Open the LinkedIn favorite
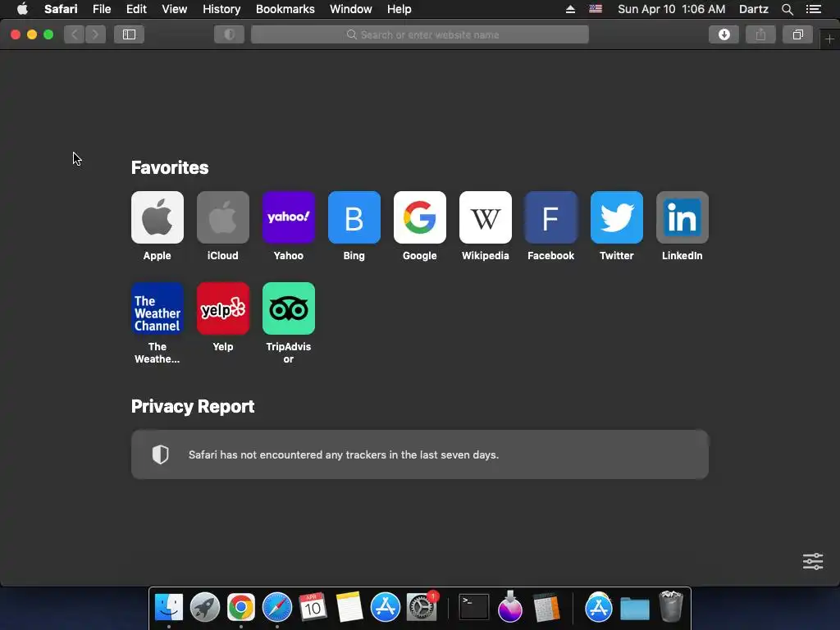 [682, 217]
